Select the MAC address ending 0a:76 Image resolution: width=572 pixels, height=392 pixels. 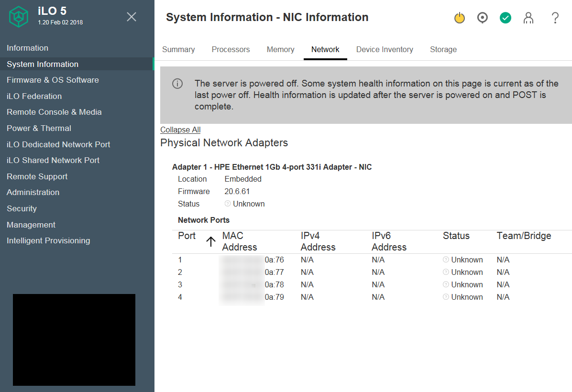coord(253,260)
